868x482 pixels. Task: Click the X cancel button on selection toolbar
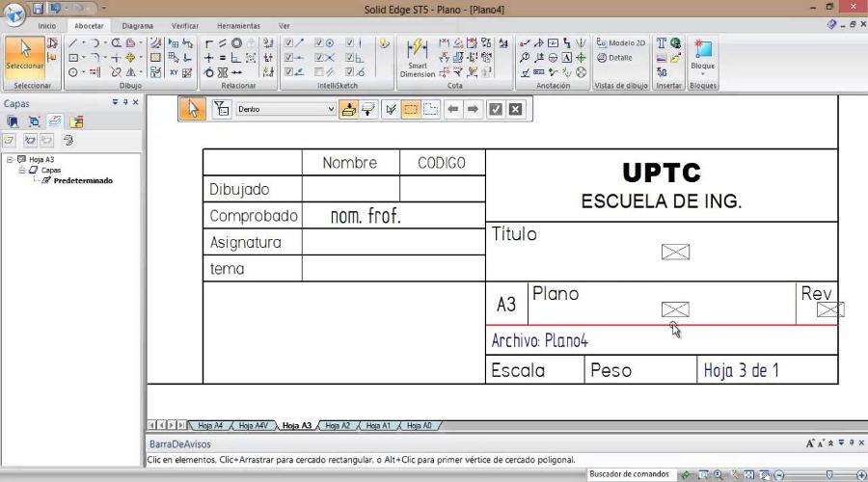pyautogui.click(x=516, y=109)
